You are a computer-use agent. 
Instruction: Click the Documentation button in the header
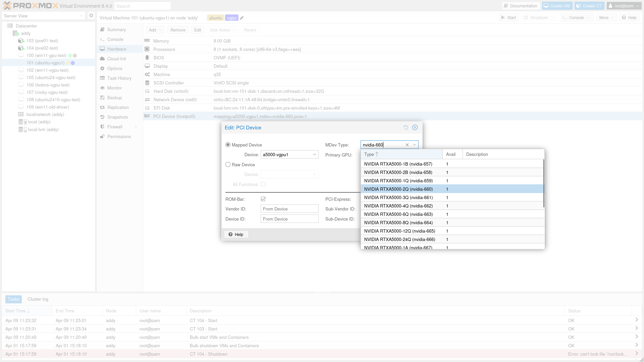pyautogui.click(x=520, y=6)
